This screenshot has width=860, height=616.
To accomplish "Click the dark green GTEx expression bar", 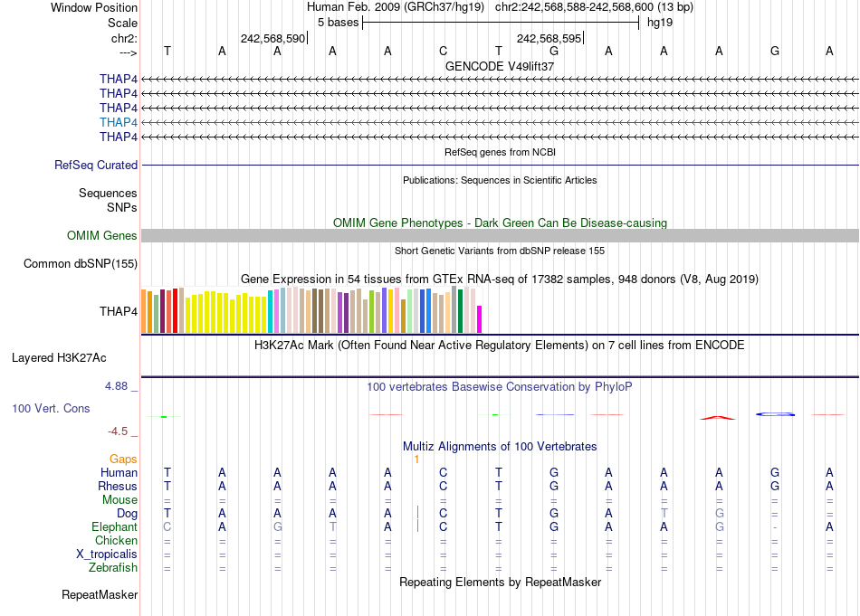I will tap(461, 311).
